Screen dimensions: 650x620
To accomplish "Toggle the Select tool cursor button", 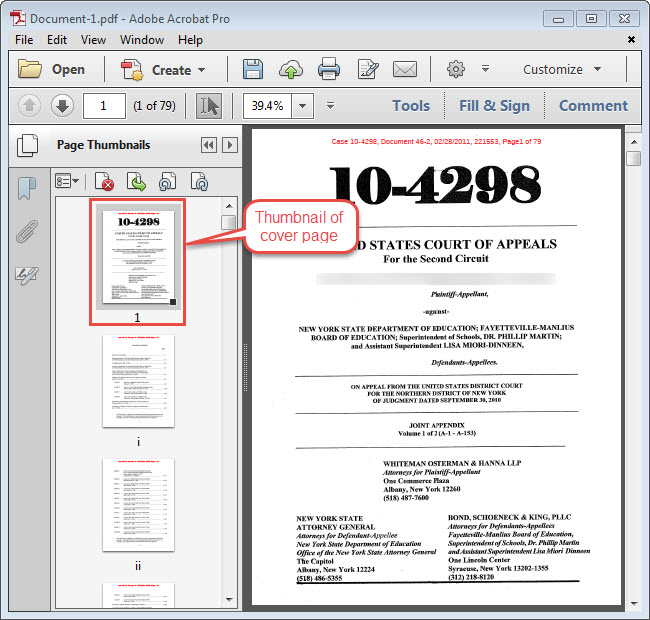I will coord(209,106).
